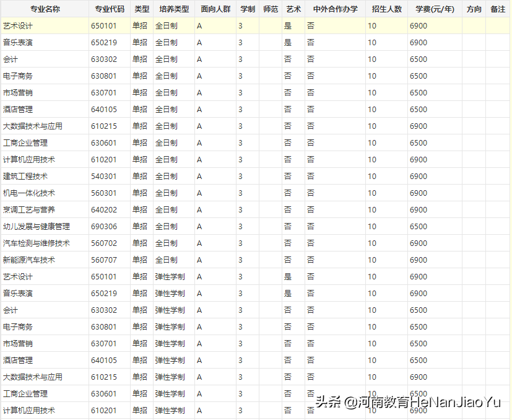512x420 pixels.
Task: Click the 学制 column header
Action: [248, 9]
